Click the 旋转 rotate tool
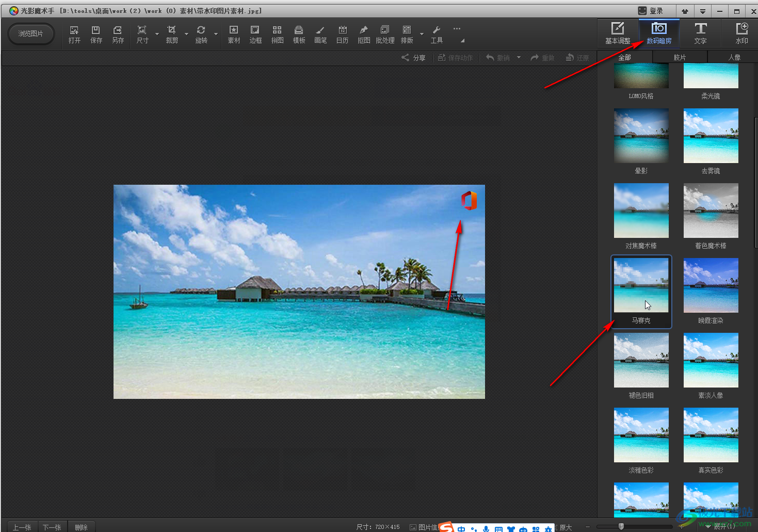This screenshot has height=532, width=758. [x=201, y=34]
